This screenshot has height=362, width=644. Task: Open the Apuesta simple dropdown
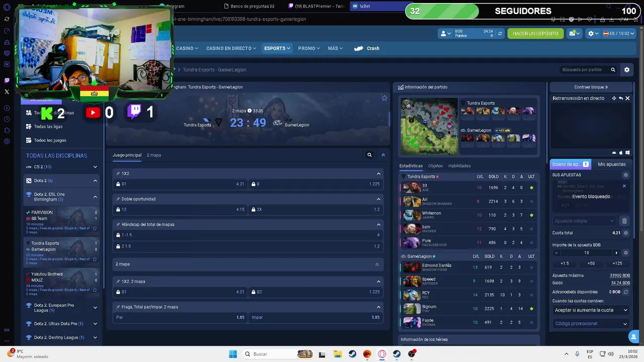(x=585, y=221)
